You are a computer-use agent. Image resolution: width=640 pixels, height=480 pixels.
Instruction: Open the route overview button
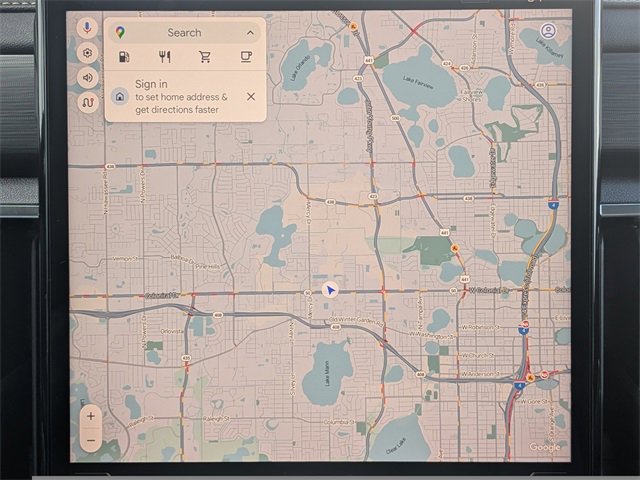pos(89,102)
